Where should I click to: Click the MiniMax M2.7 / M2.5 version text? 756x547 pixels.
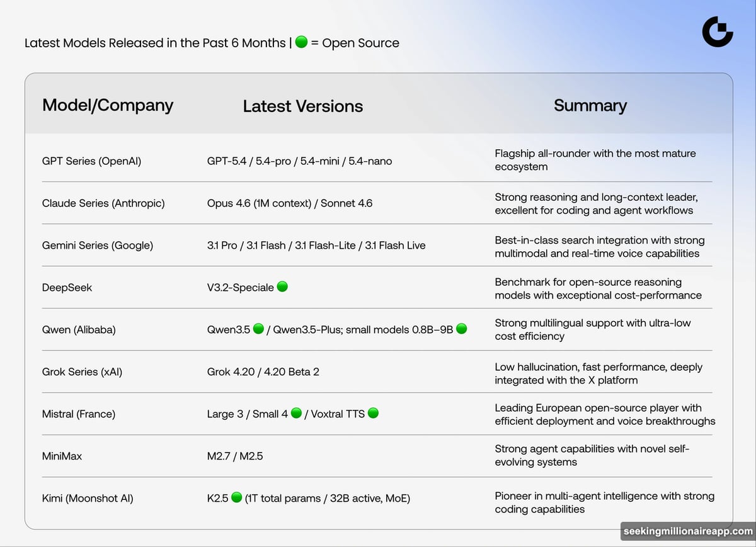pyautogui.click(x=235, y=456)
